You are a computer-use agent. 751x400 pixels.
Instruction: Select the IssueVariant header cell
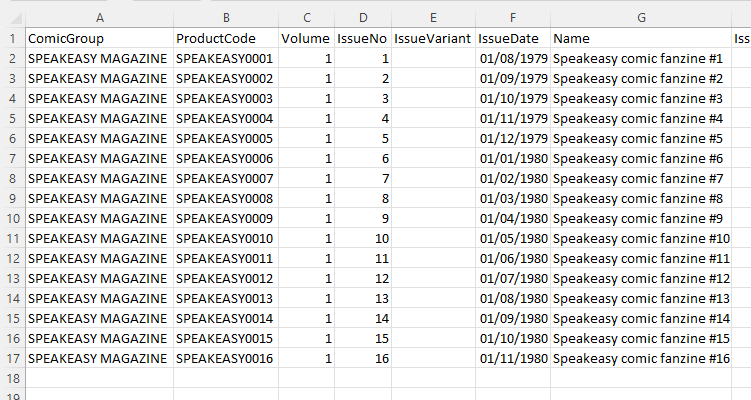[x=432, y=39]
